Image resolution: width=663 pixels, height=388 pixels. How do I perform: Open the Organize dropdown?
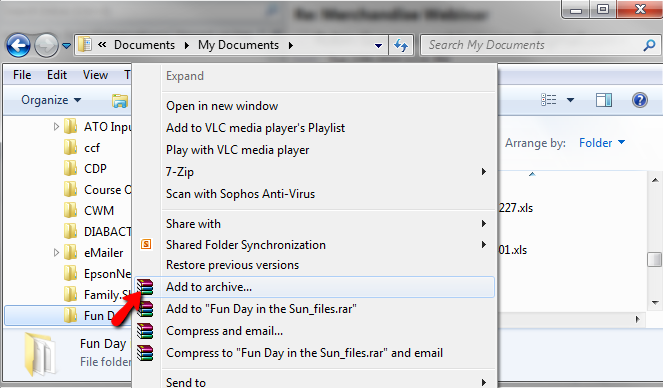(x=51, y=100)
